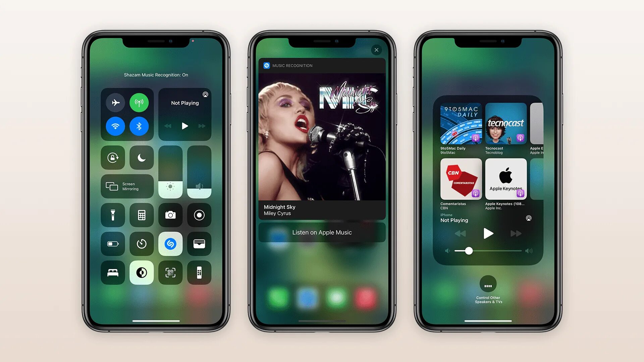Tap the Shazam icon in Control Center

click(170, 244)
